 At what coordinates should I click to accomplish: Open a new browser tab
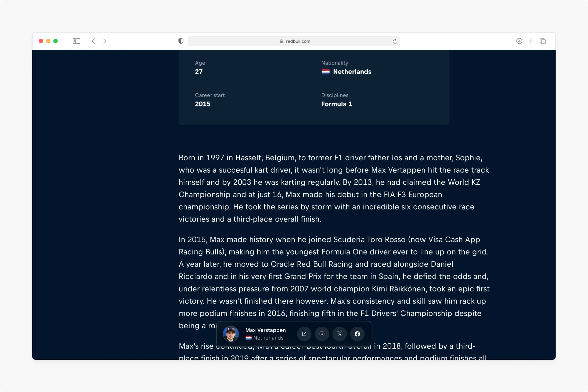531,41
